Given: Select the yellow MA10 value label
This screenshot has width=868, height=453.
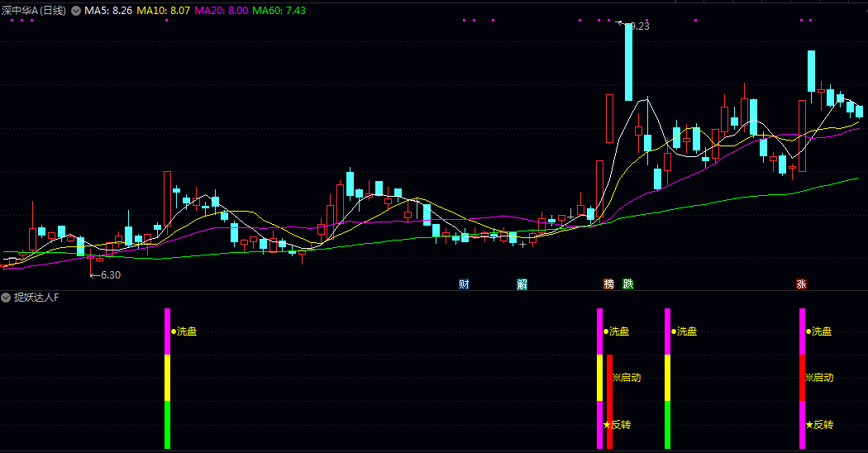Looking at the screenshot, I should (163, 12).
